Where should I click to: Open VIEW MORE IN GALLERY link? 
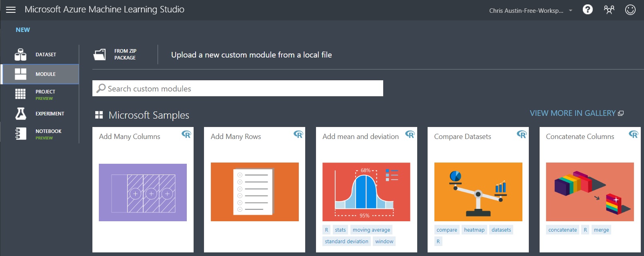pos(572,113)
